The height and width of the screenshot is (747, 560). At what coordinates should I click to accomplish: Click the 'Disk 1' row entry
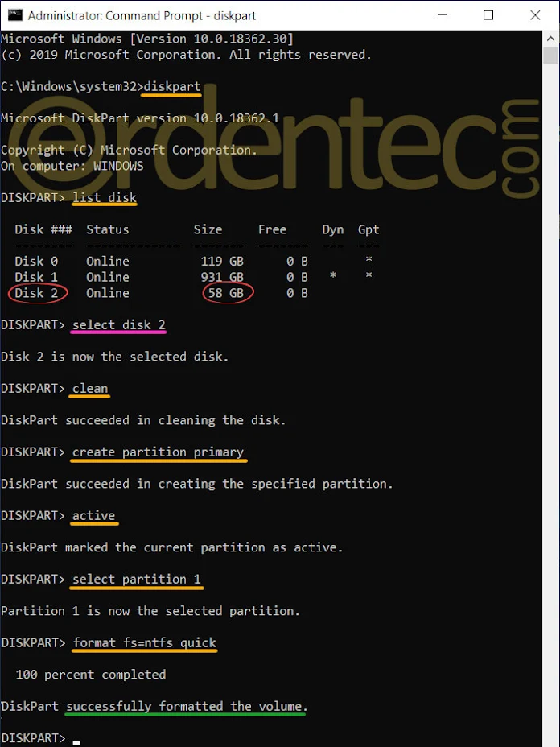coord(36,277)
